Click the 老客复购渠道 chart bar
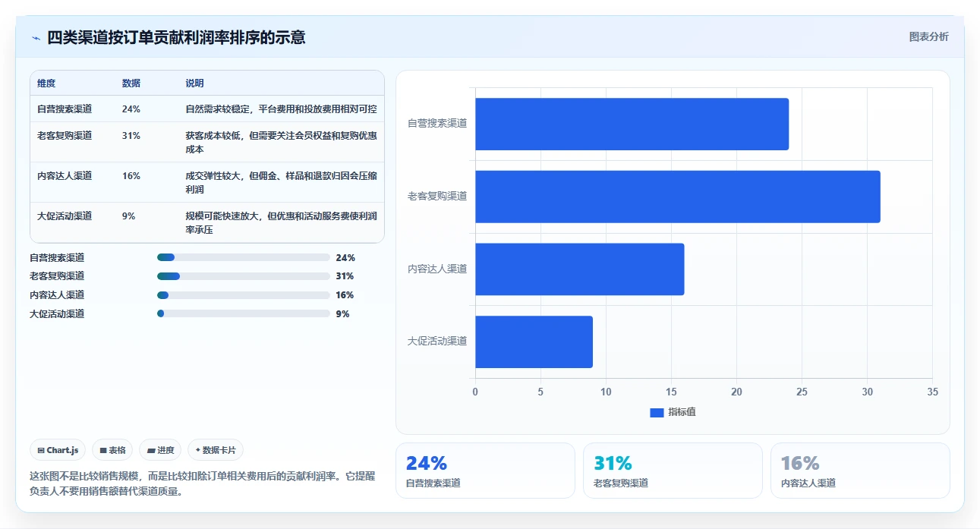 tap(678, 197)
